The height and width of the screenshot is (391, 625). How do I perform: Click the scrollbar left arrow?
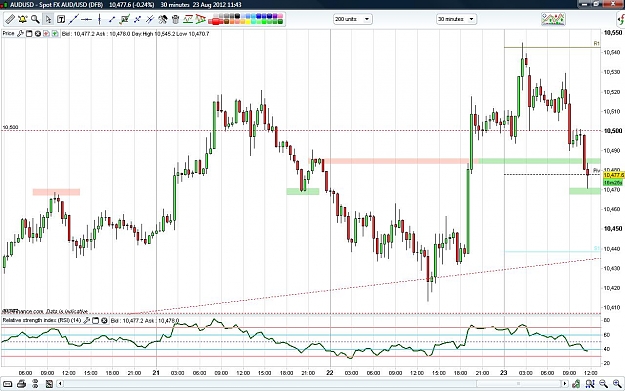(60, 383)
